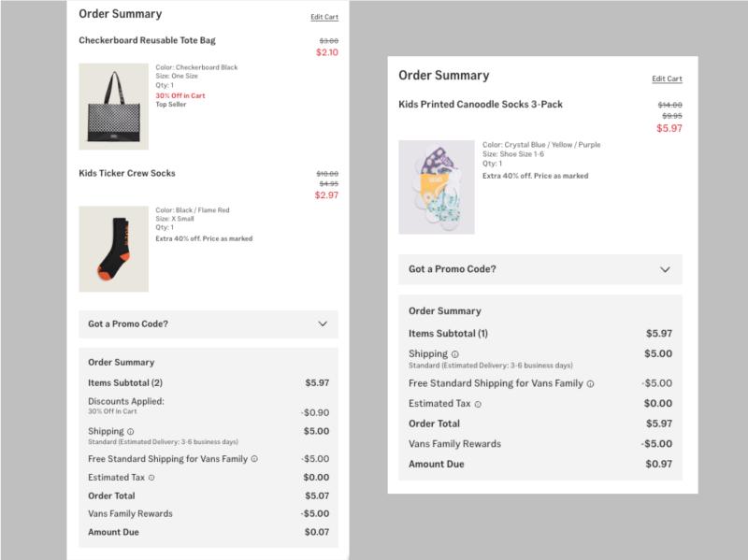Viewport: 748px width, 560px height.
Task: Click "Got a Promo Code?" text in Canoodle order
Action: (x=452, y=269)
